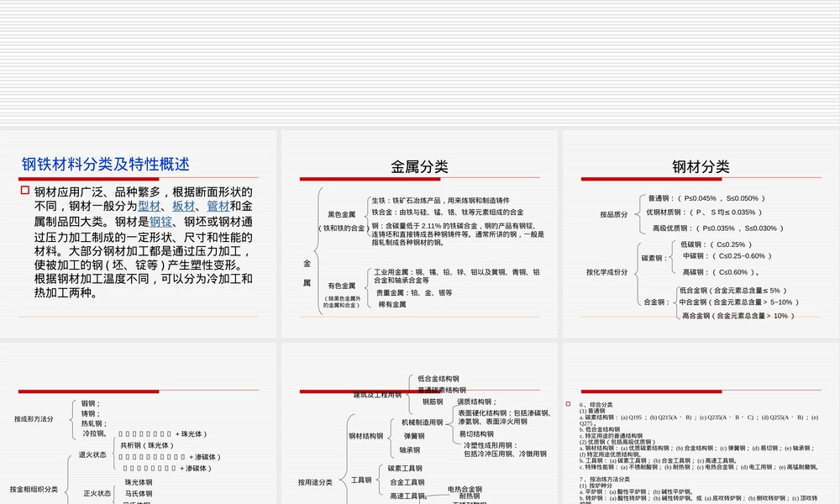The height and width of the screenshot is (504, 840).
Task: Click the 弹簧钢 entry
Action: click(x=414, y=437)
